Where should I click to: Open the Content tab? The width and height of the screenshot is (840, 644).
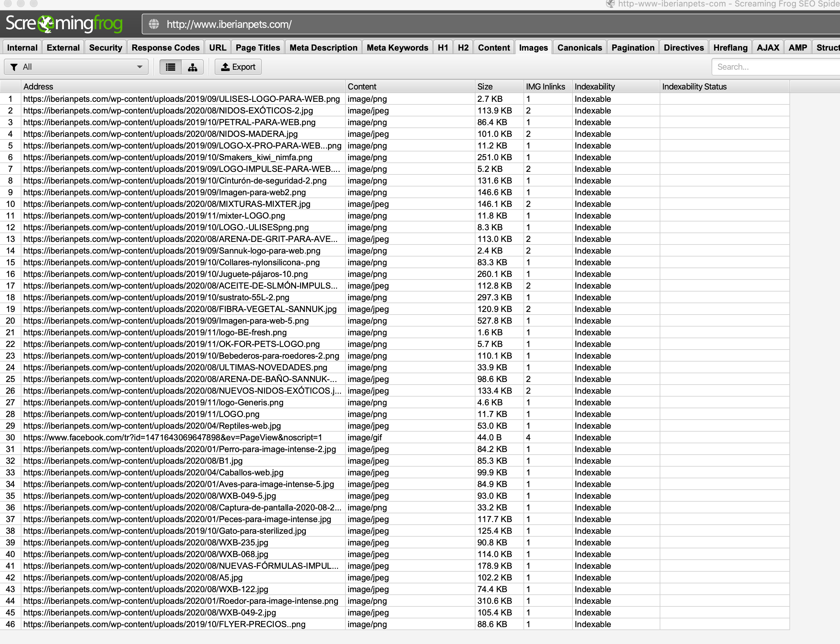[494, 48]
